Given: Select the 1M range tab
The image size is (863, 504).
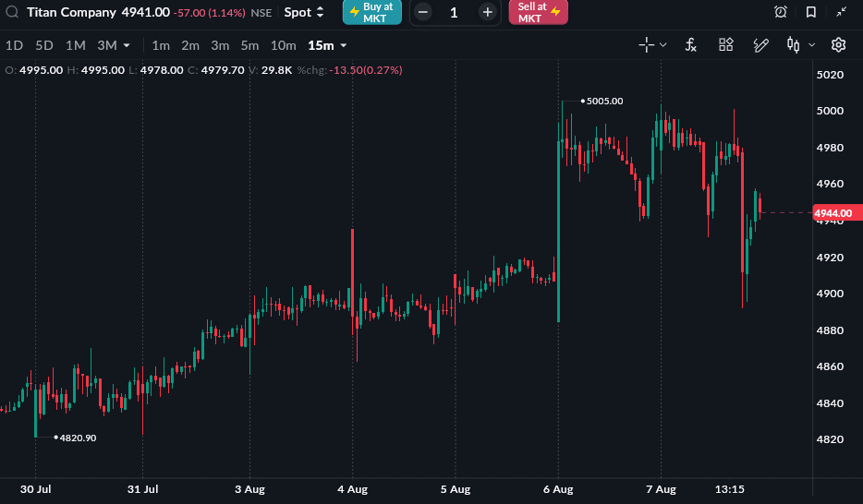Looking at the screenshot, I should (76, 45).
